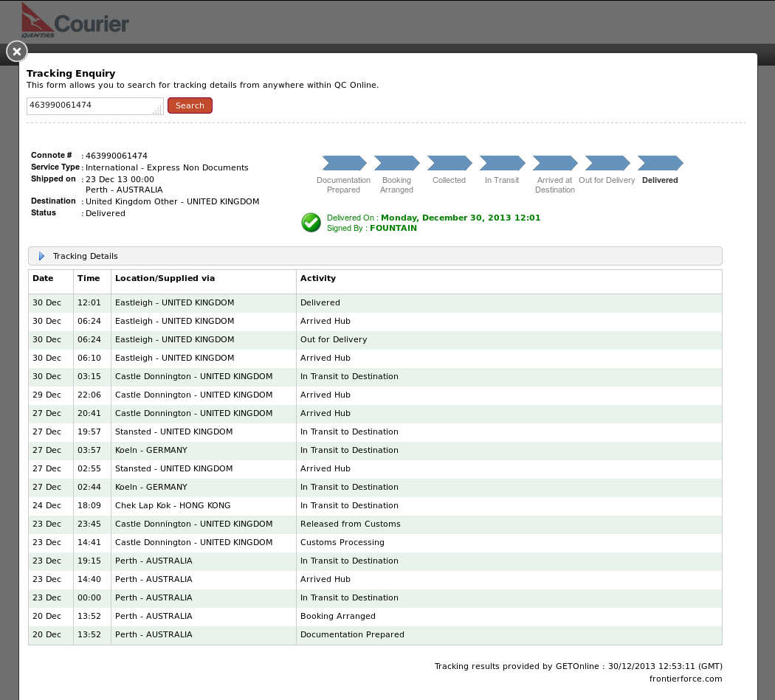Click the In Transit progress arrow
775x700 pixels.
[x=502, y=163]
